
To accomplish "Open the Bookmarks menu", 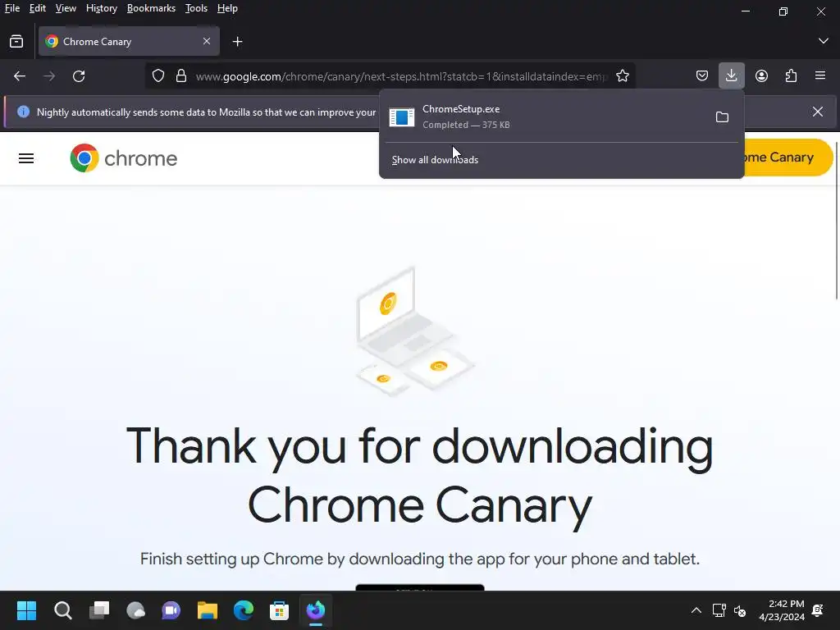I will coord(151,8).
